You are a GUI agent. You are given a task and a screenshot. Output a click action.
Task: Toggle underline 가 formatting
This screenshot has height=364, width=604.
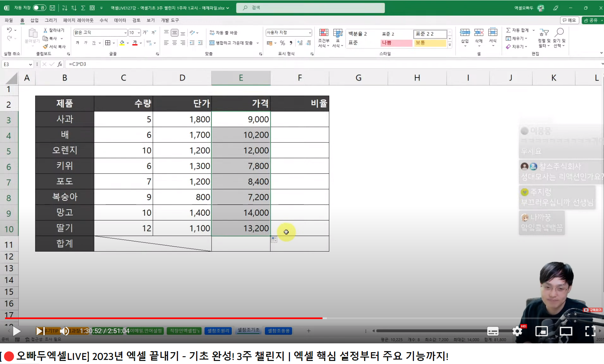(94, 43)
